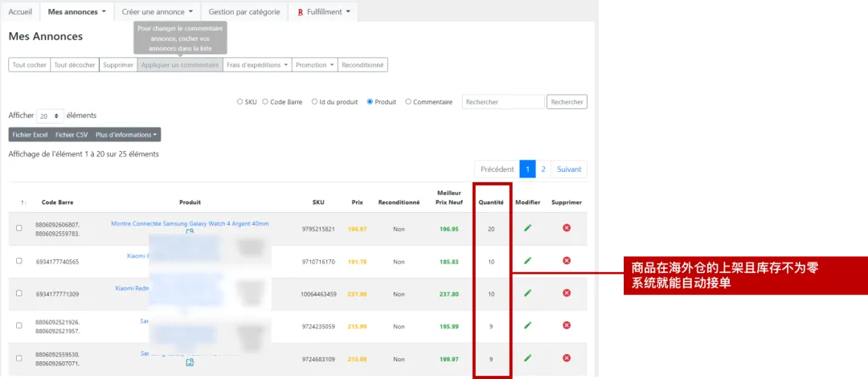Open the Mes annonces tab dropdown
The height and width of the screenshot is (379, 868).
[77, 11]
